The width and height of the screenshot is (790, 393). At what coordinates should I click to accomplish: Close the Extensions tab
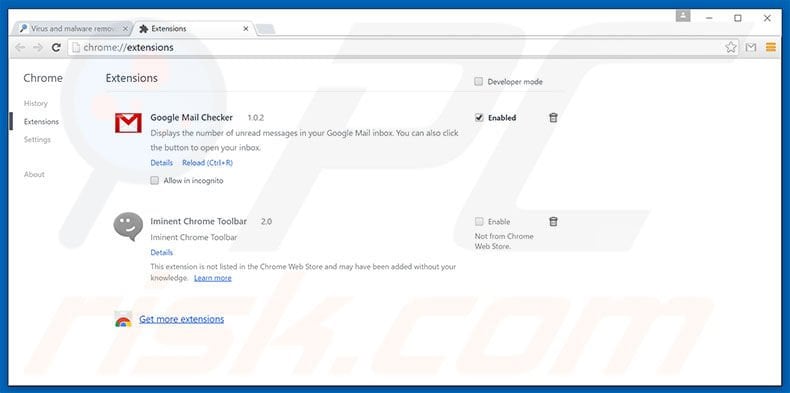pyautogui.click(x=246, y=29)
